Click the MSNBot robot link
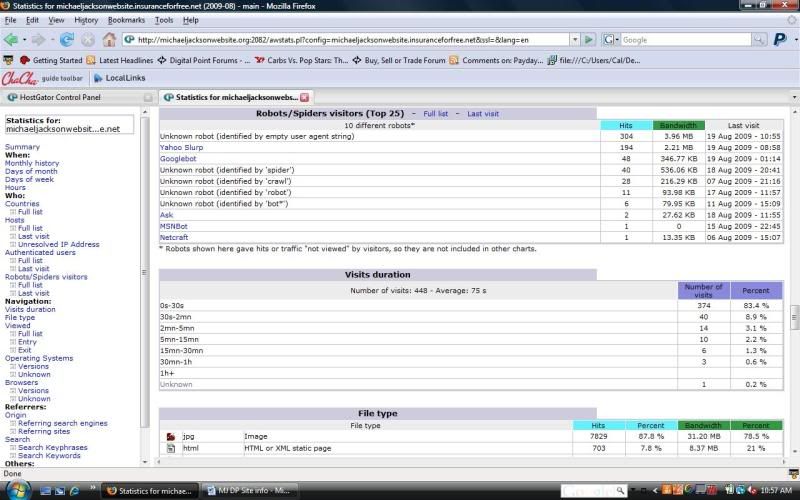Screen dimensions: 800x500 (x=173, y=226)
